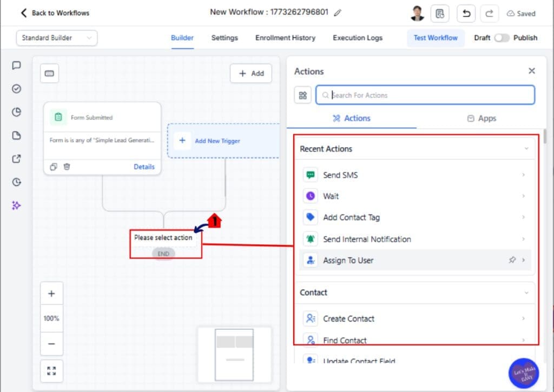Zoom in the canvas with plus button
Image resolution: width=554 pixels, height=392 pixels.
[51, 294]
